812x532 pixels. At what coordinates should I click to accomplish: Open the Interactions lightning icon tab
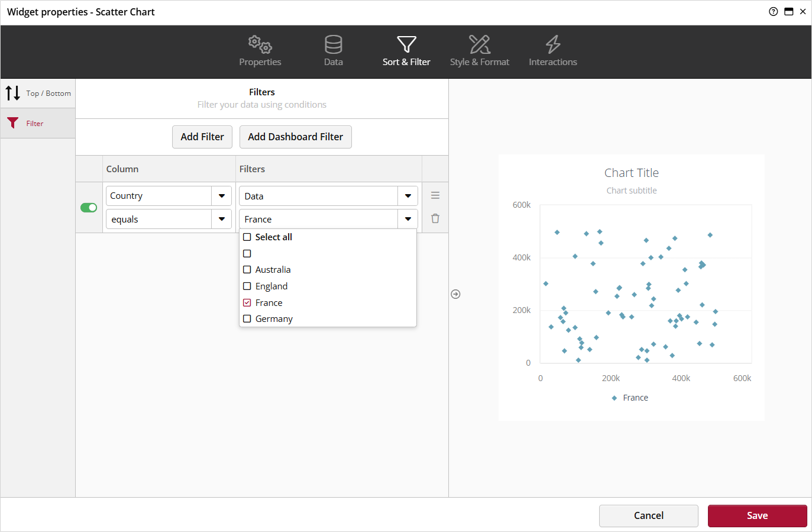coord(553,44)
